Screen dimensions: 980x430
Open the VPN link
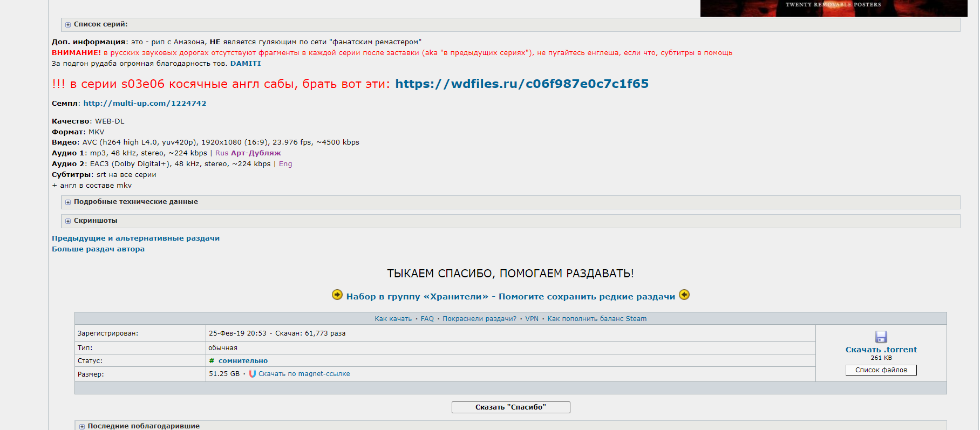pyautogui.click(x=532, y=319)
